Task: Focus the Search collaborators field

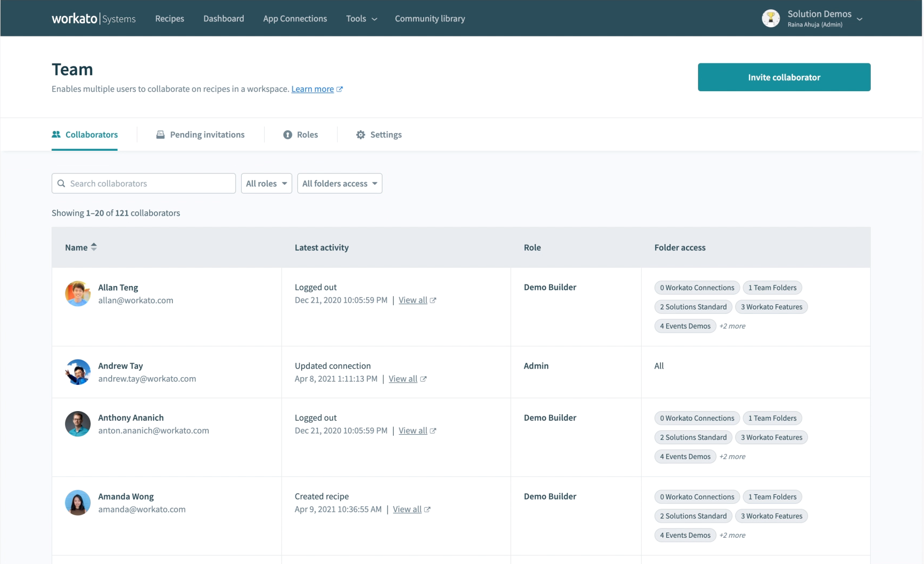Action: point(144,184)
